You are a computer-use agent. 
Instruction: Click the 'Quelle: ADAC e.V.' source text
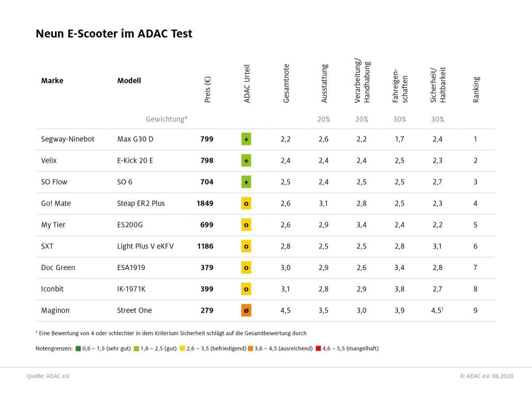coord(48,376)
